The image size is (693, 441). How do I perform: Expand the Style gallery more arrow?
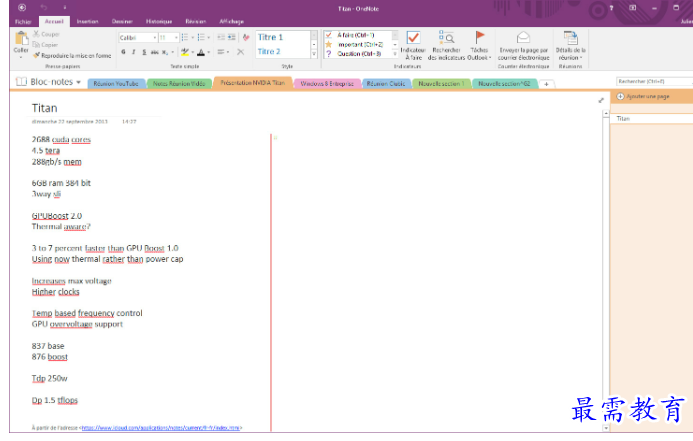pos(314,54)
